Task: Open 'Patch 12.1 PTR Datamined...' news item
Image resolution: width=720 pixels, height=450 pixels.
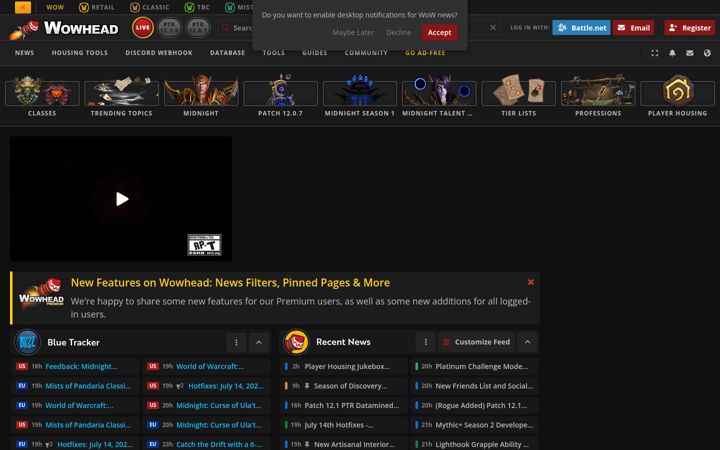Action: (352, 405)
